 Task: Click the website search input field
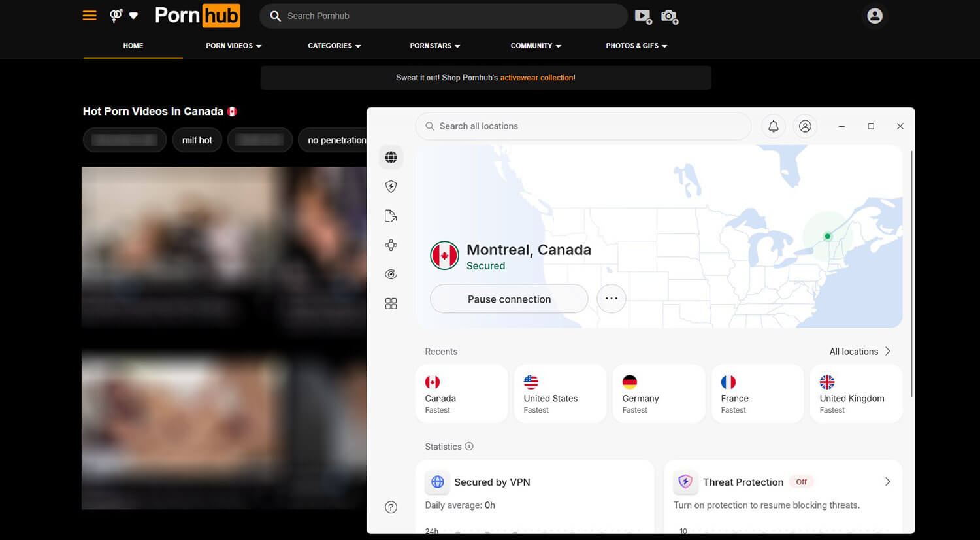[x=444, y=16]
